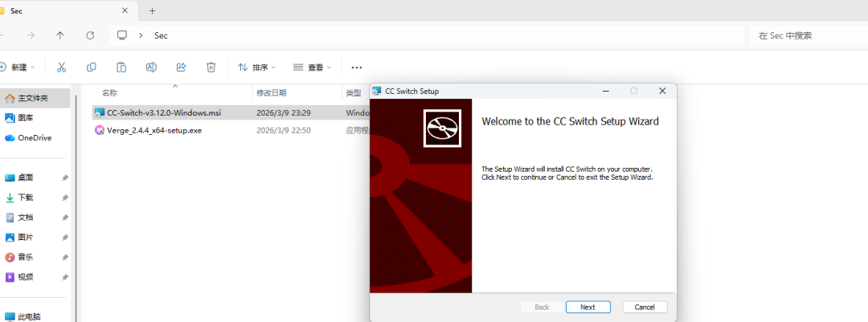This screenshot has height=322, width=868.
Task: Unpin 视频 using its pin icon
Action: [x=65, y=277]
